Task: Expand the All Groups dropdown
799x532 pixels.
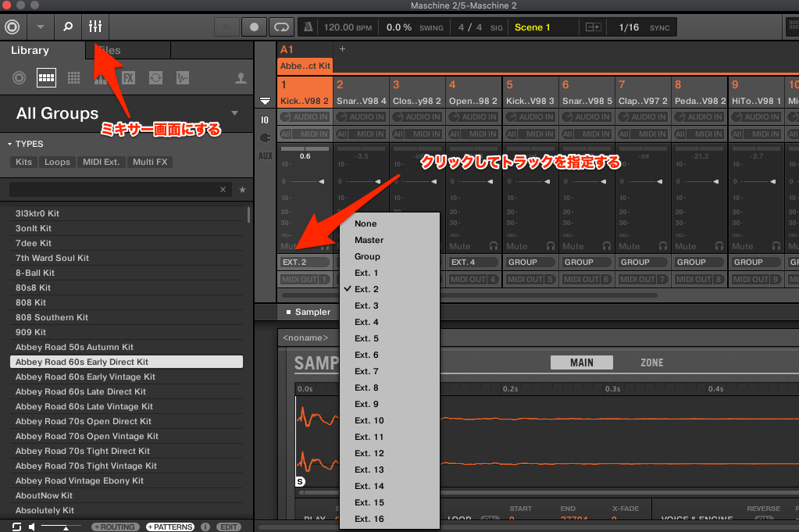Action: [x=234, y=113]
